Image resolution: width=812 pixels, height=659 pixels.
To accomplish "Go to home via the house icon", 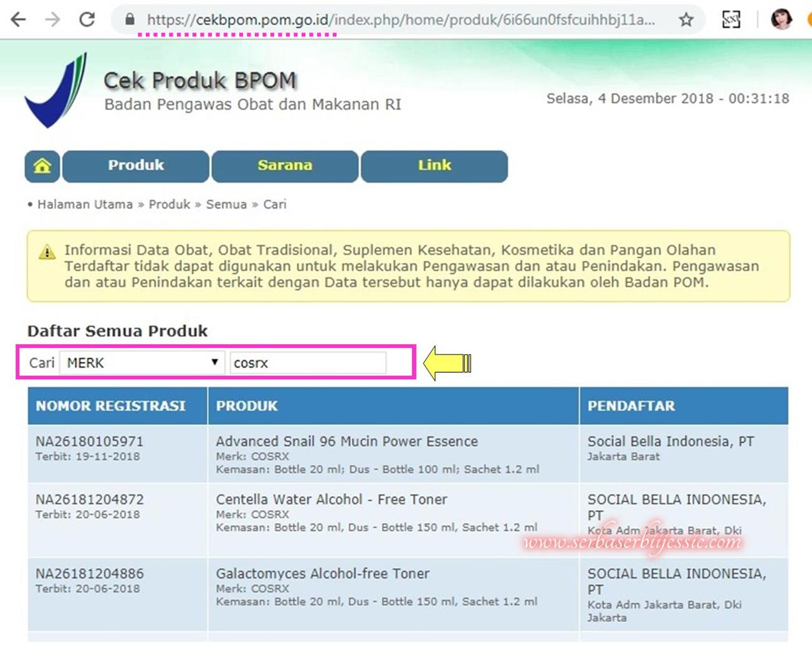I will [42, 166].
